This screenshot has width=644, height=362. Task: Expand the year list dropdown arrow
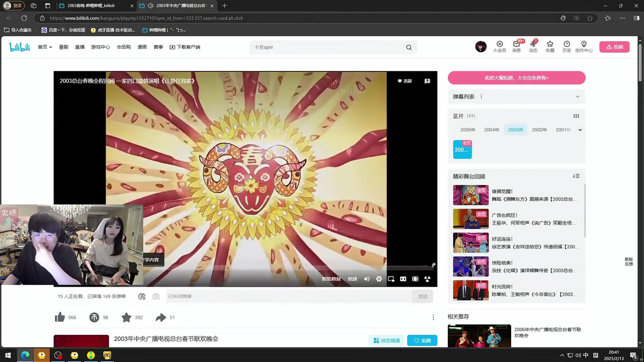[x=580, y=130]
